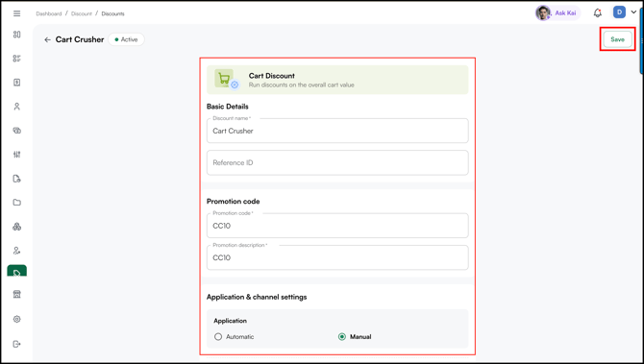Edit the Promotion code field
Screen dimensions: 644x364
point(337,226)
